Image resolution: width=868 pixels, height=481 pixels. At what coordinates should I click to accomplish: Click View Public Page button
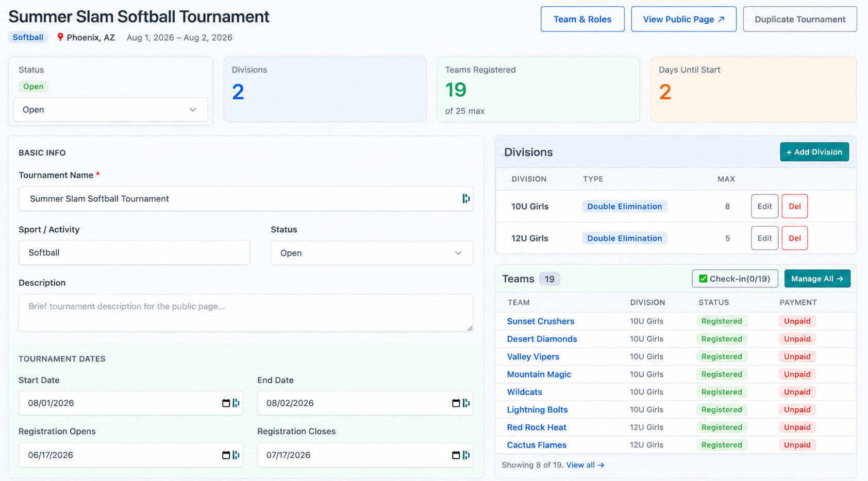[683, 19]
